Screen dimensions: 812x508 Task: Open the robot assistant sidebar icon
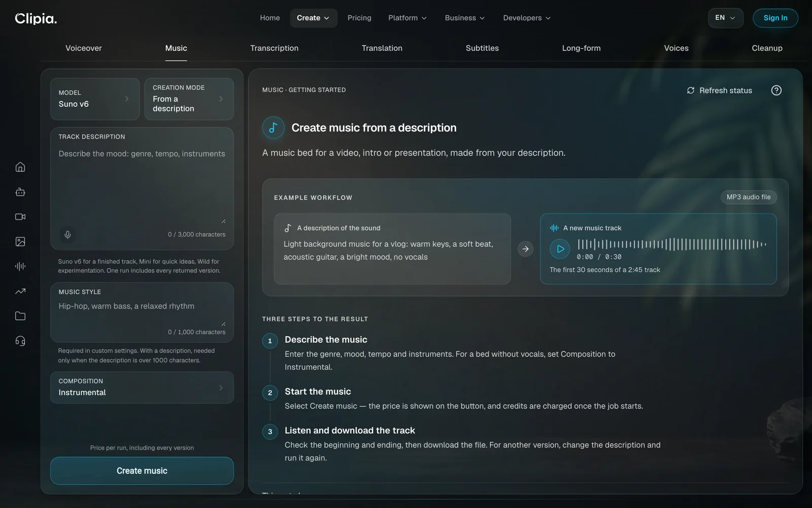(x=20, y=192)
